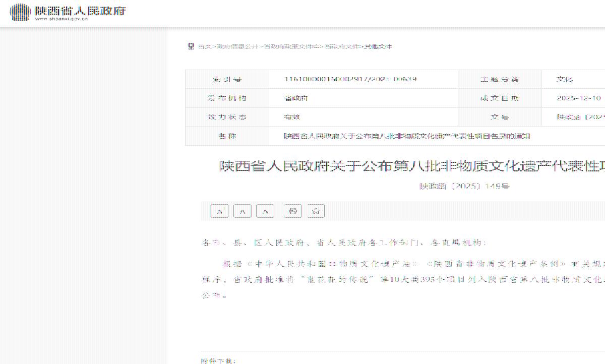Screen dimensions: 605x364
Task: Click the 省政府 publishing agency cell
Action: click(296, 98)
